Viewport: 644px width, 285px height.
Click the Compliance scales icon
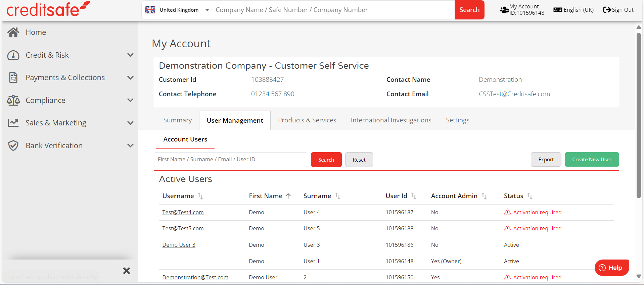coord(13,100)
